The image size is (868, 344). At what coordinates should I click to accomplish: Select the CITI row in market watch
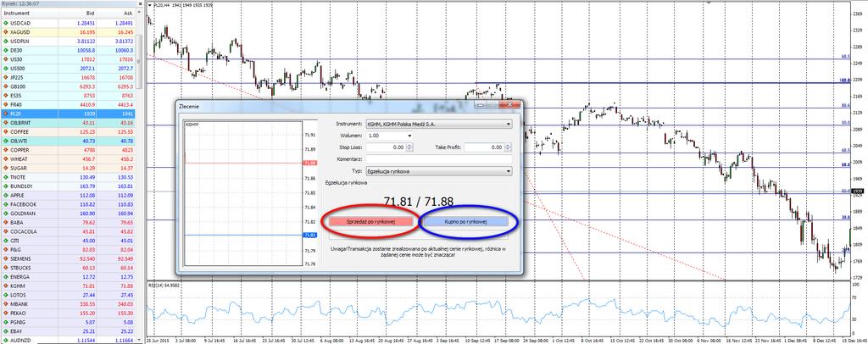pos(68,240)
